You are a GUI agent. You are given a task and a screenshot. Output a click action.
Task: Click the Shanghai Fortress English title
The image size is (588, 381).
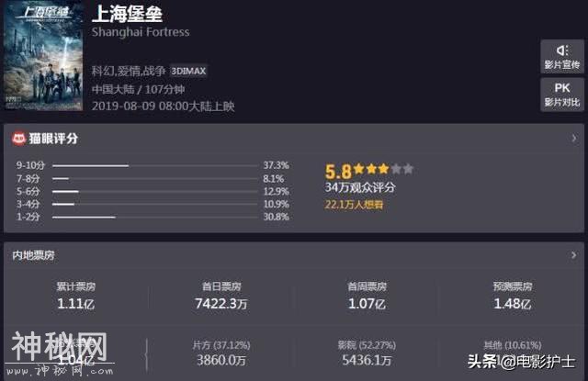coord(141,32)
